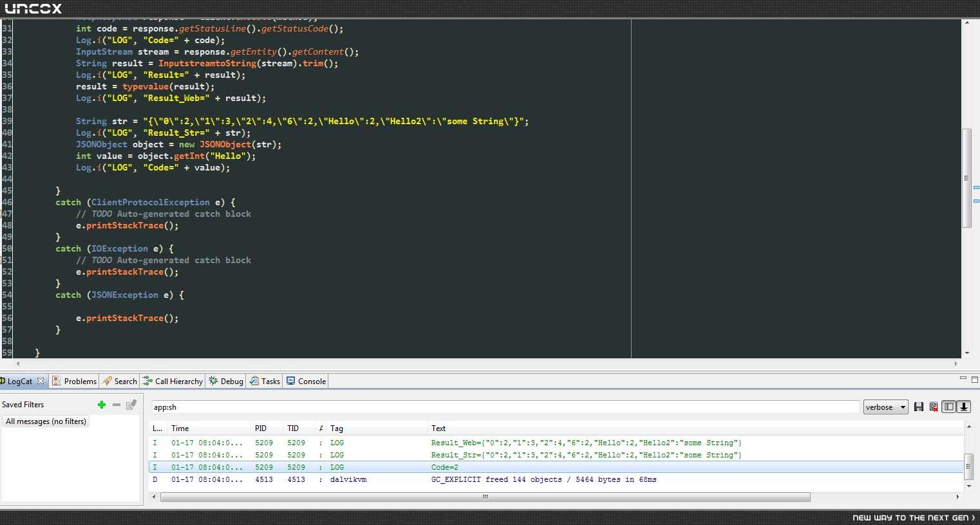Click 'int value = object.getInt("Hello")' line

coord(165,156)
